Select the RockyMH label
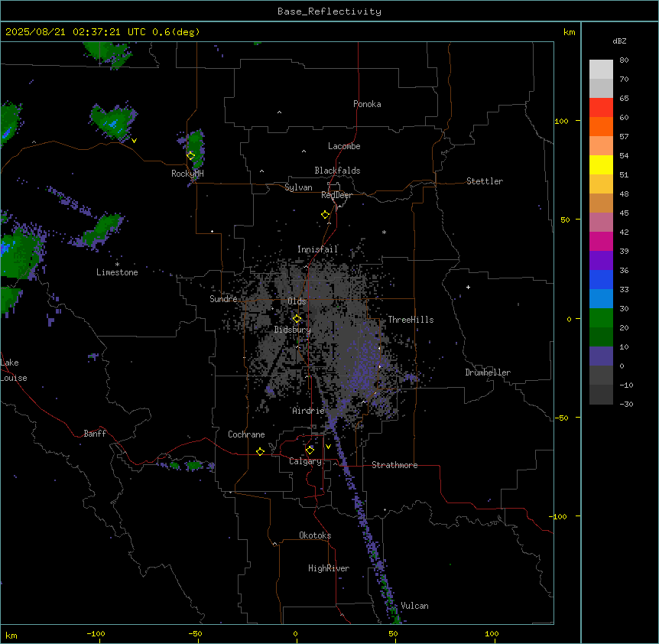The width and height of the screenshot is (659, 644). click(x=187, y=174)
